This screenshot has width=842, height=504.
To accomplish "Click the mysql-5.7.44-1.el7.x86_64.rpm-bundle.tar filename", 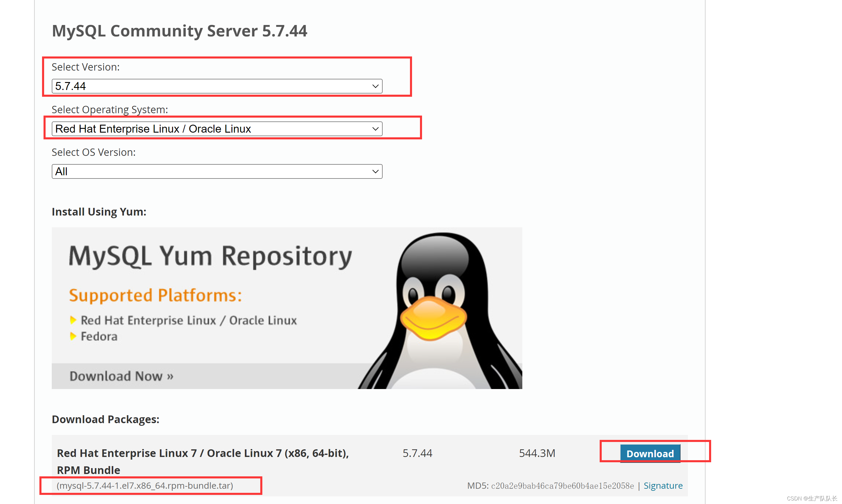I will click(145, 485).
